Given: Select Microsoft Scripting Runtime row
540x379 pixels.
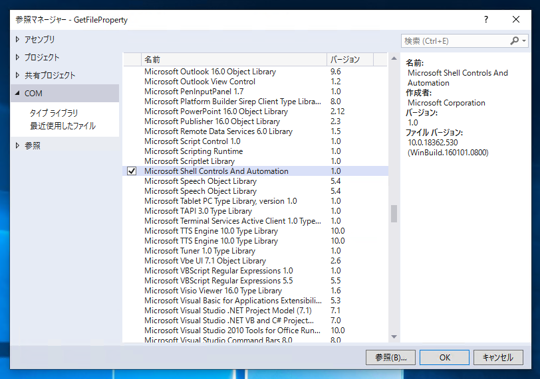Looking at the screenshot, I should (x=255, y=151).
